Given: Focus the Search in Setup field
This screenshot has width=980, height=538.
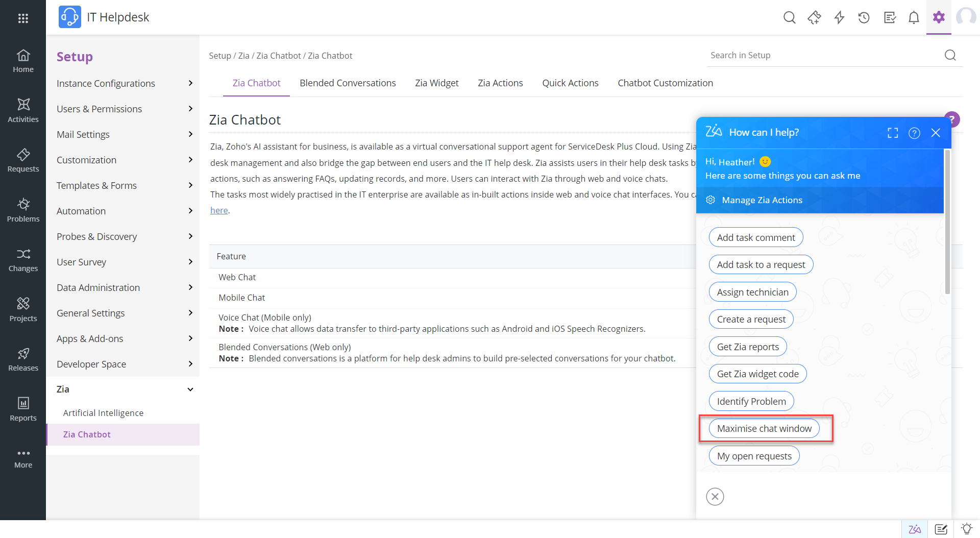Looking at the screenshot, I should click(x=825, y=55).
